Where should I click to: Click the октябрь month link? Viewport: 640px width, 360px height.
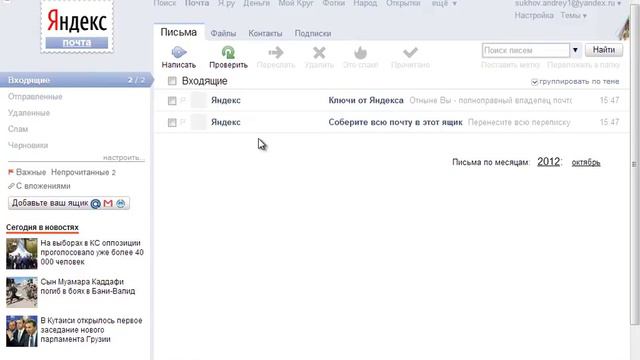coord(586,162)
